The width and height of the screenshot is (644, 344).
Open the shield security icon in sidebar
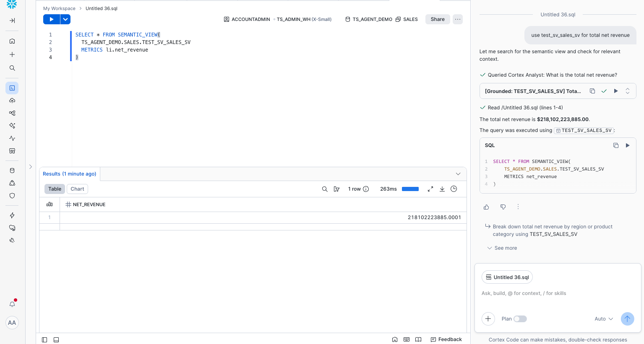click(12, 196)
